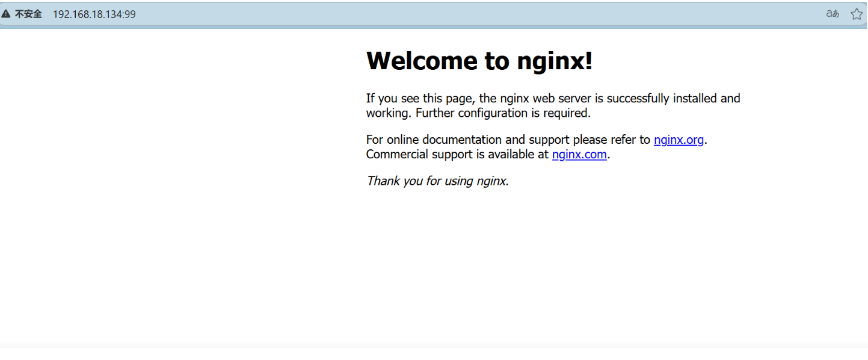Click "Commercial support is available at" text

(x=457, y=154)
